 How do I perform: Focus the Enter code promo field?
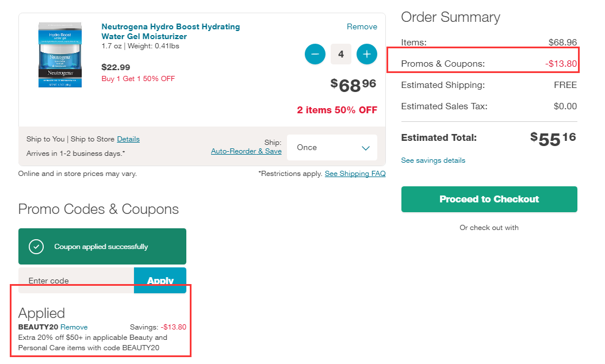pyautogui.click(x=76, y=281)
